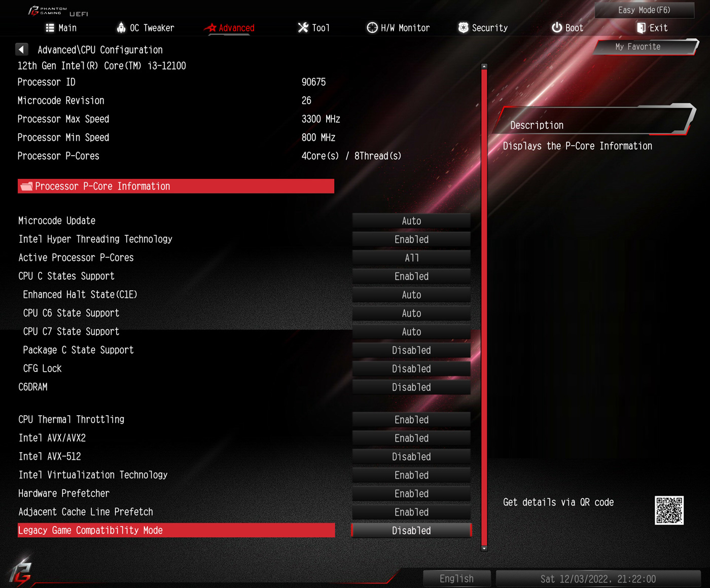Click the Processor Min Speed 800 MHz value

pyautogui.click(x=318, y=137)
